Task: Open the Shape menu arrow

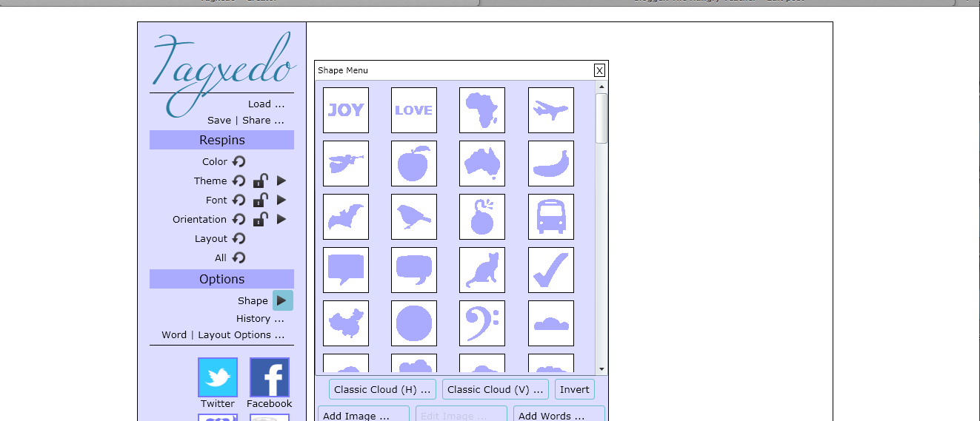Action: click(x=283, y=300)
